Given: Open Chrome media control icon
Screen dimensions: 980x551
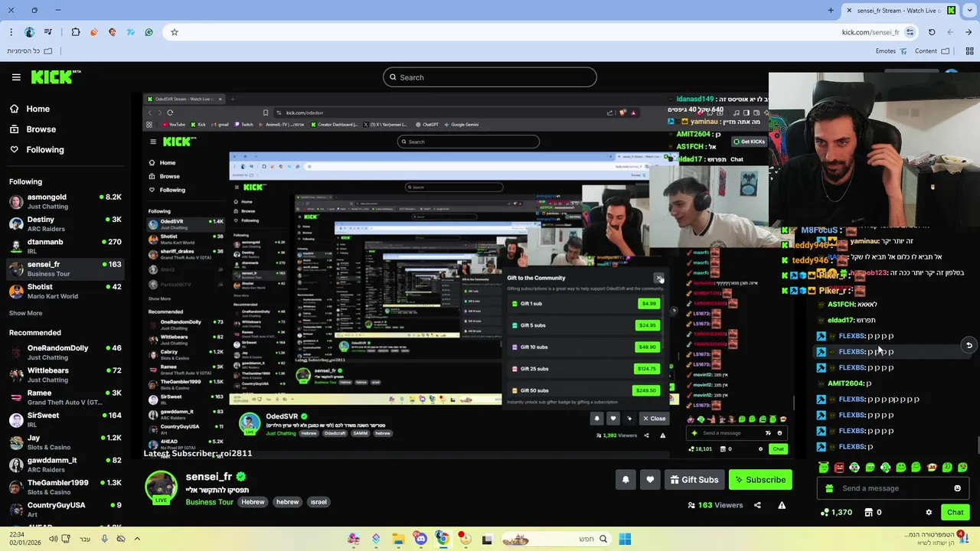Looking at the screenshot, I should tap(48, 32).
